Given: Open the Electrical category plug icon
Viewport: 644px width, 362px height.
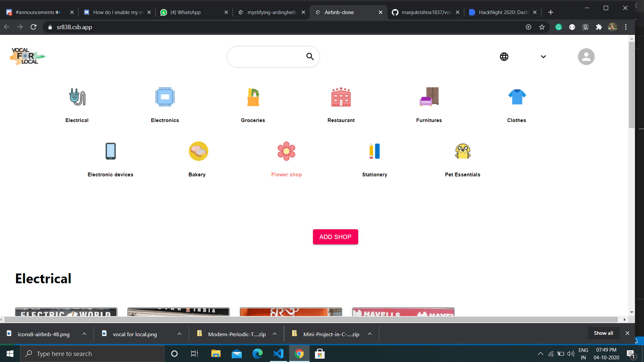Looking at the screenshot, I should click(x=77, y=97).
